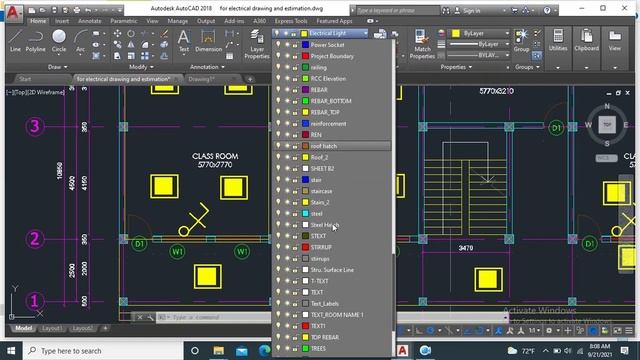This screenshot has height=360, width=640.
Task: Activate the Erase tool
Action: coord(164,33)
